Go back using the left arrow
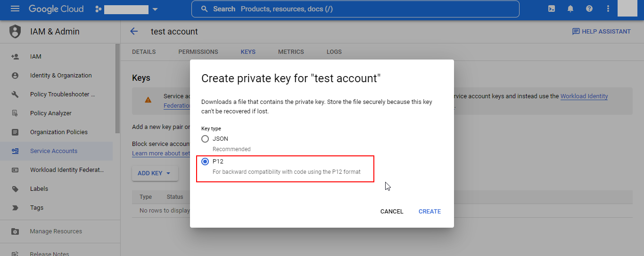This screenshot has width=644, height=256. [x=134, y=32]
